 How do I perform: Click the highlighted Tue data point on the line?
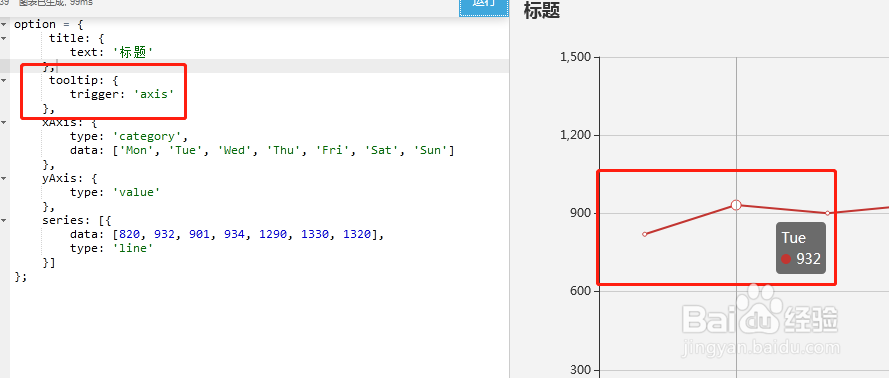(x=736, y=205)
